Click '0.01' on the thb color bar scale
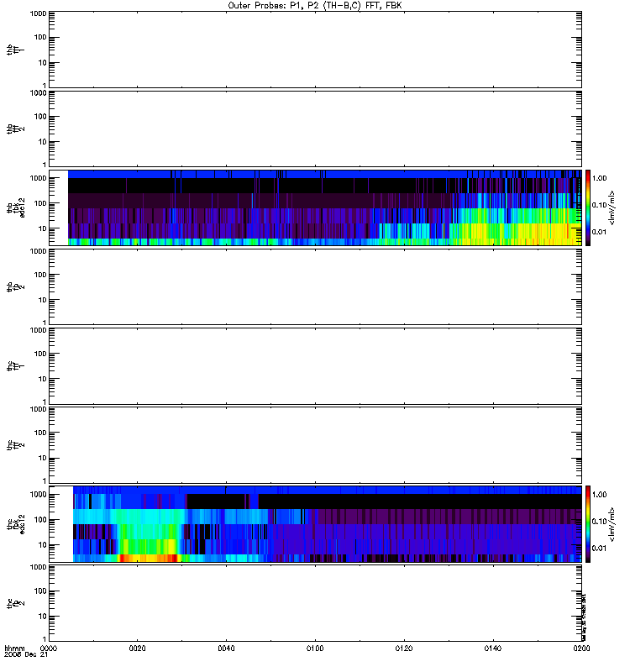The width and height of the screenshot is (630, 672). [x=600, y=232]
